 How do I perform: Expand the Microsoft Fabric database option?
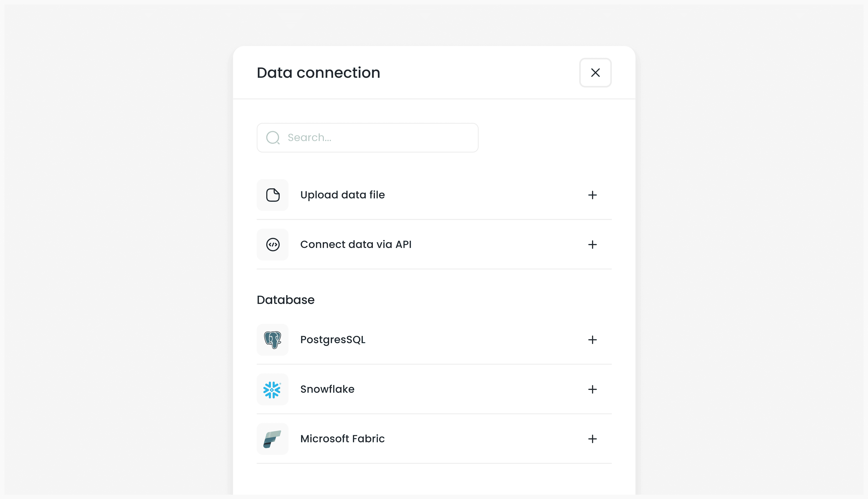click(x=592, y=439)
